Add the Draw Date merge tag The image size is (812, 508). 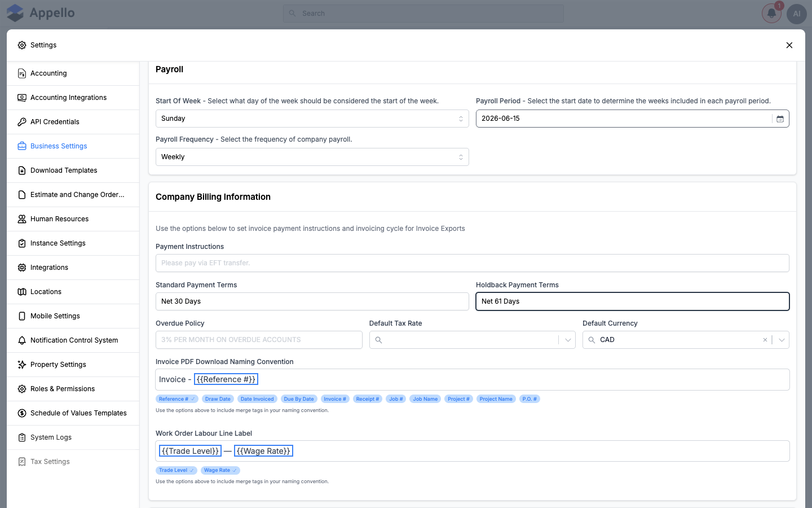[218, 399]
